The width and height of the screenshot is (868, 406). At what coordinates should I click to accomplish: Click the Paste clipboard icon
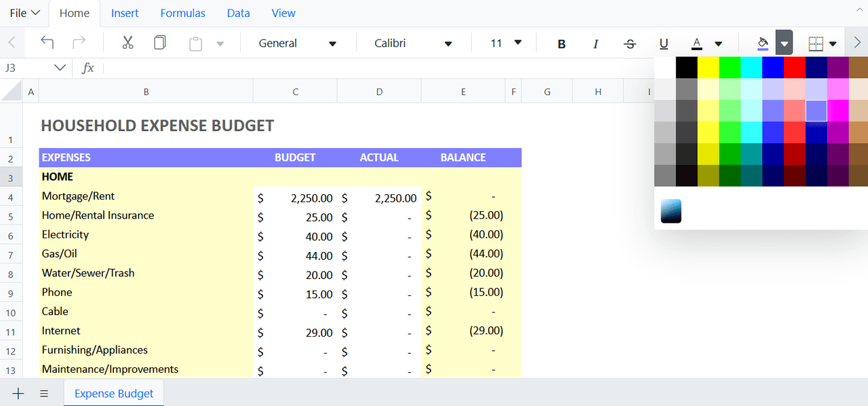[x=195, y=43]
